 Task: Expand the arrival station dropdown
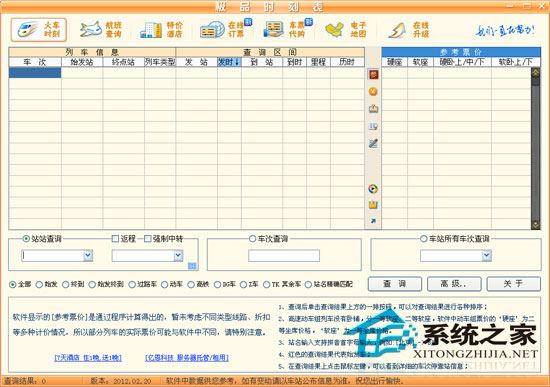(179, 255)
